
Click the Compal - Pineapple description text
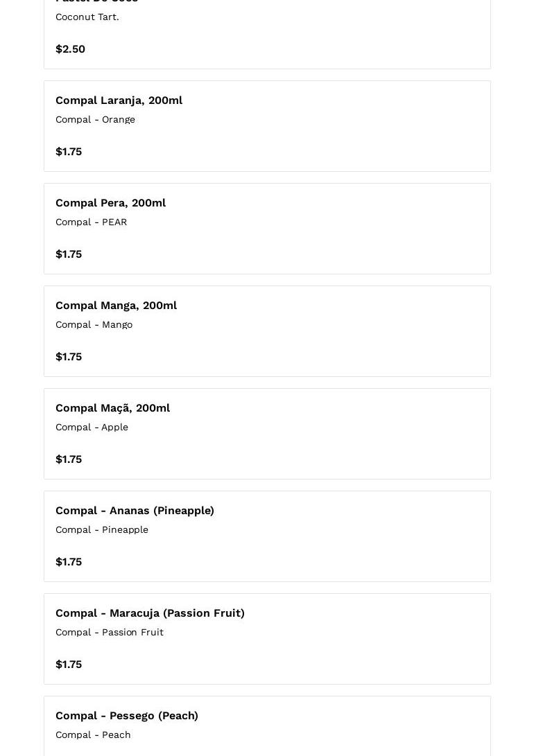click(101, 529)
